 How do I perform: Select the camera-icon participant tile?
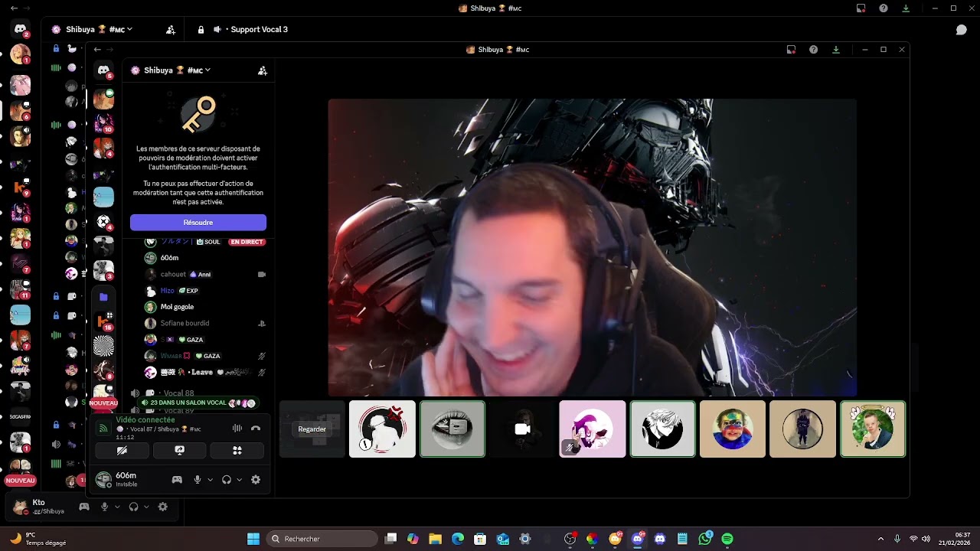pyautogui.click(x=522, y=429)
